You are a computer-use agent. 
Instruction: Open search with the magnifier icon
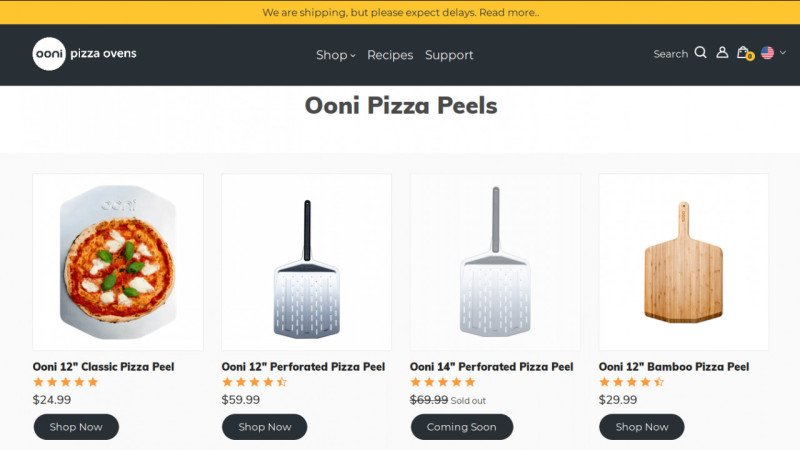(700, 53)
